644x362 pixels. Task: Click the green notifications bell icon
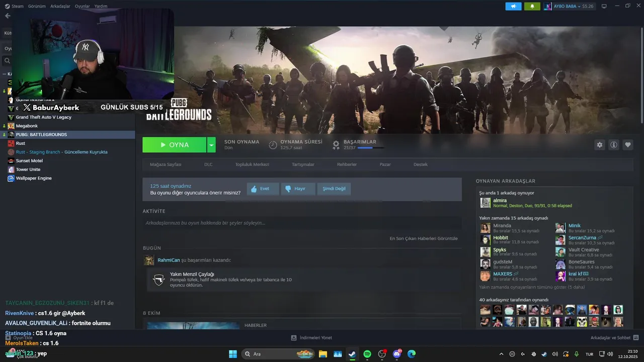click(x=532, y=6)
